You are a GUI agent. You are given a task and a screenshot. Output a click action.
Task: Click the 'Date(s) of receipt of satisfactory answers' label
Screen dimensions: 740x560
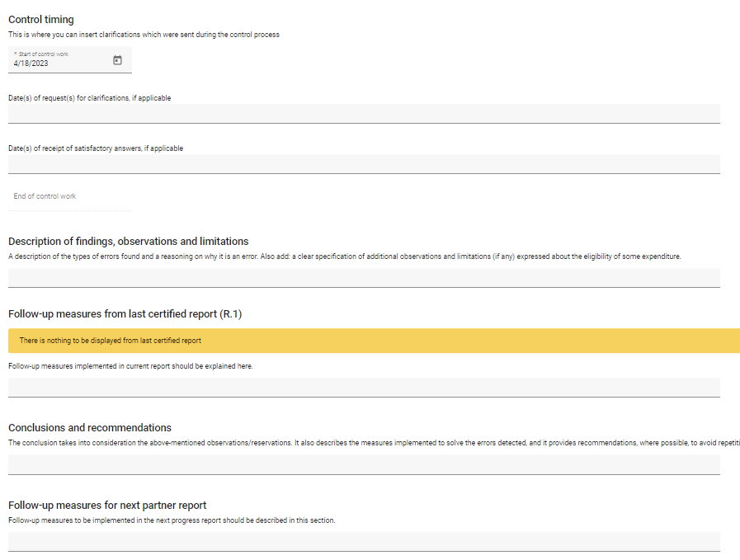pyautogui.click(x=96, y=148)
